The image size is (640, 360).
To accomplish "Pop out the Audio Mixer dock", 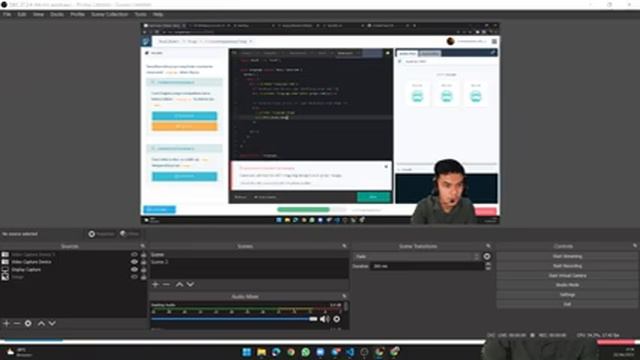I will (344, 296).
